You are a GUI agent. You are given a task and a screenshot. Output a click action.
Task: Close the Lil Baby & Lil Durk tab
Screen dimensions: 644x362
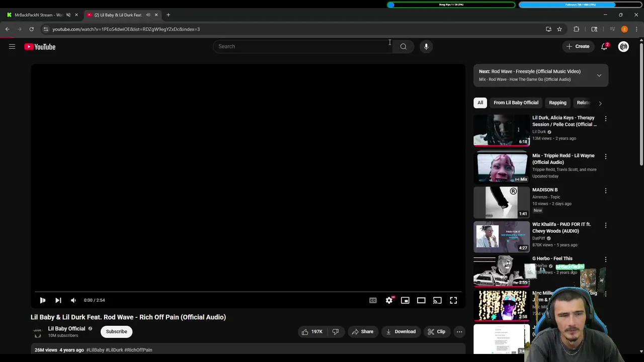pyautogui.click(x=156, y=15)
